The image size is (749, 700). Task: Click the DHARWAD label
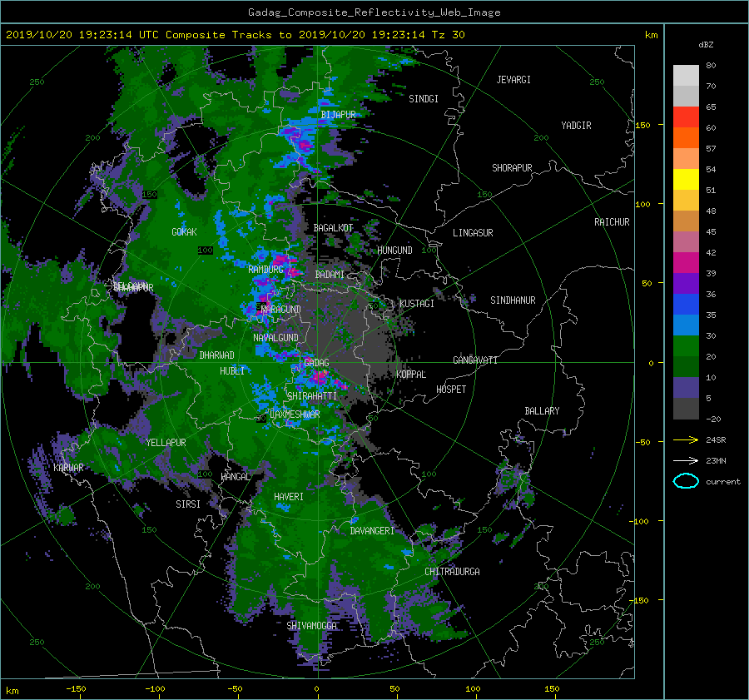coord(216,355)
